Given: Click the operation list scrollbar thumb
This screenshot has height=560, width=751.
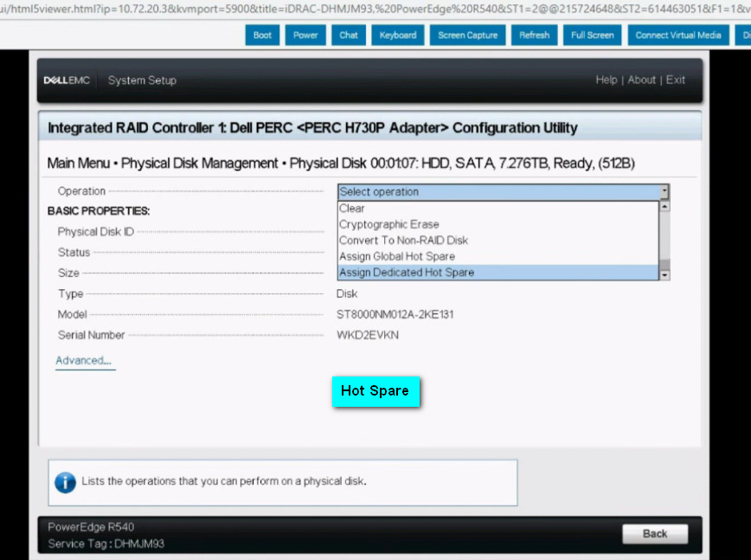Looking at the screenshot, I should [x=664, y=265].
